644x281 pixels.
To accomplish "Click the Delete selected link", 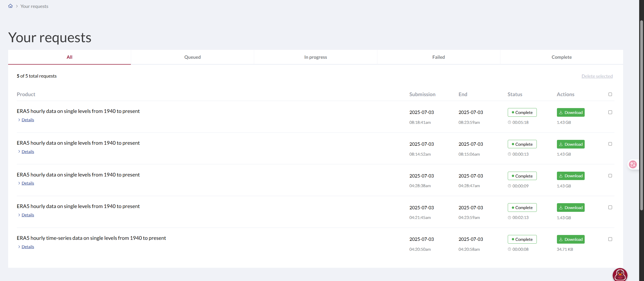I will click(x=597, y=76).
